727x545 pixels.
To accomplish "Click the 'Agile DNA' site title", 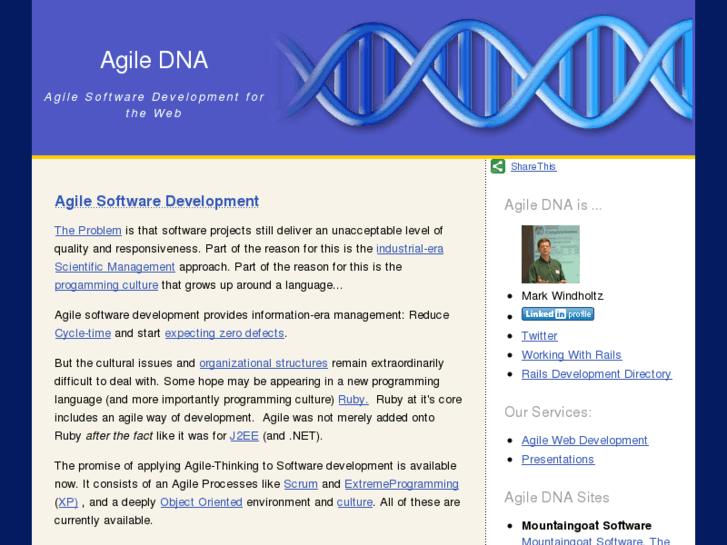I will pos(154,60).
